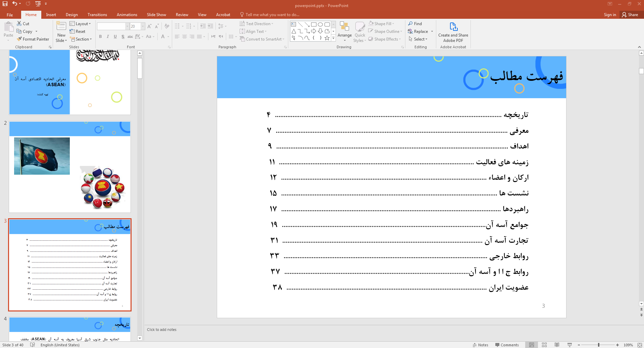Viewport: 644px width, 348px height.
Task: Insert a New Slide
Action: point(61,32)
